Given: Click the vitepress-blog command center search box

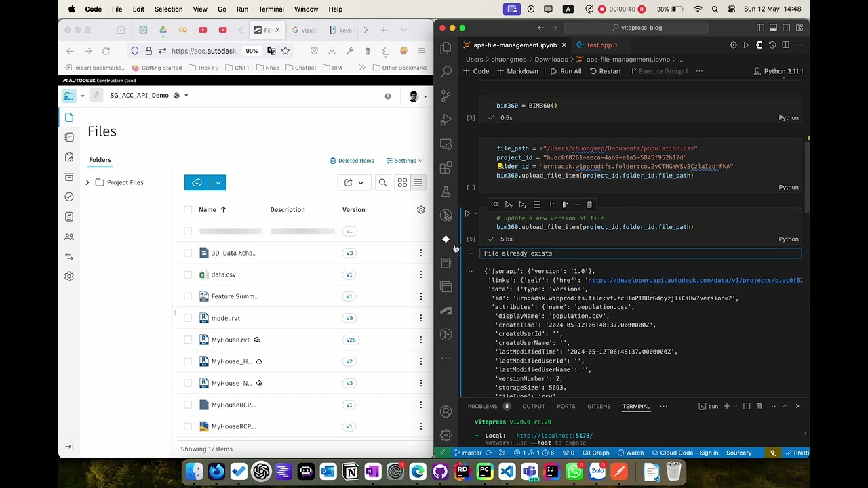Looking at the screenshot, I should point(636,28).
